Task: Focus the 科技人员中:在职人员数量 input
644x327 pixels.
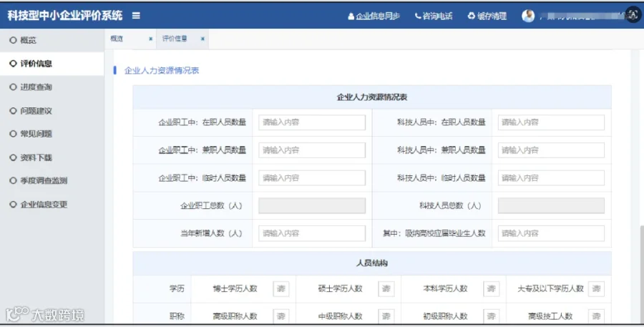Action: 551,122
